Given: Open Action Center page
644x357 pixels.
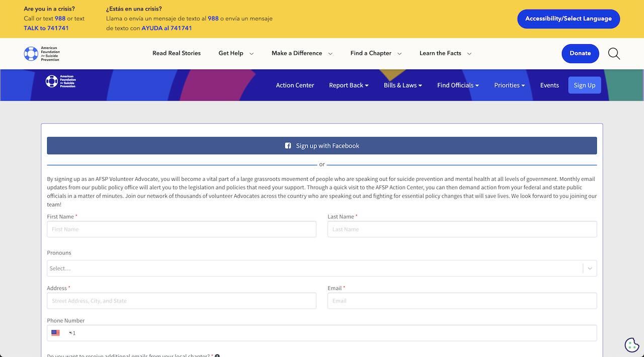Looking at the screenshot, I should [x=295, y=85].
